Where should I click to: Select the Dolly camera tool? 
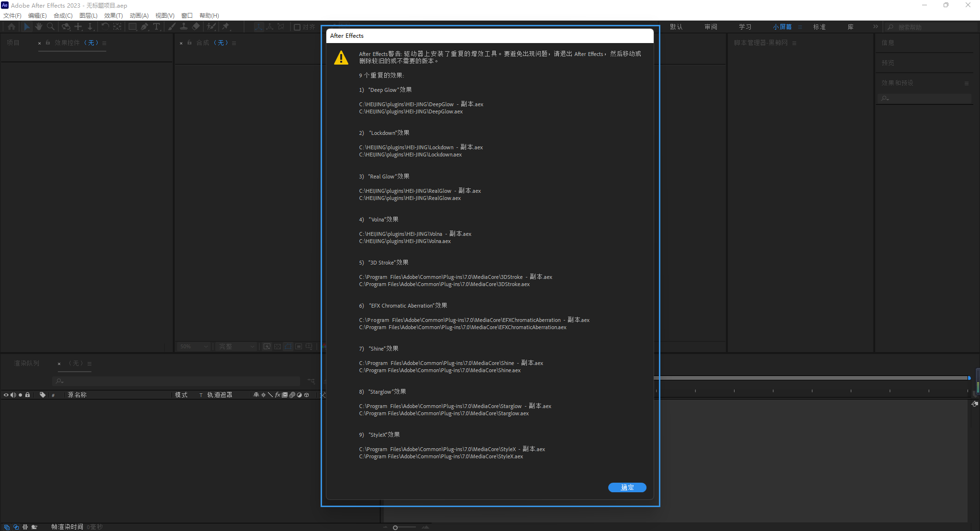(x=90, y=27)
